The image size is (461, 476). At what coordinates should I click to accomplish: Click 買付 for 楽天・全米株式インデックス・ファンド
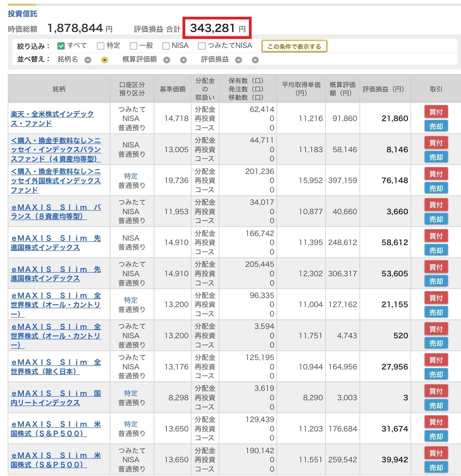pyautogui.click(x=436, y=112)
